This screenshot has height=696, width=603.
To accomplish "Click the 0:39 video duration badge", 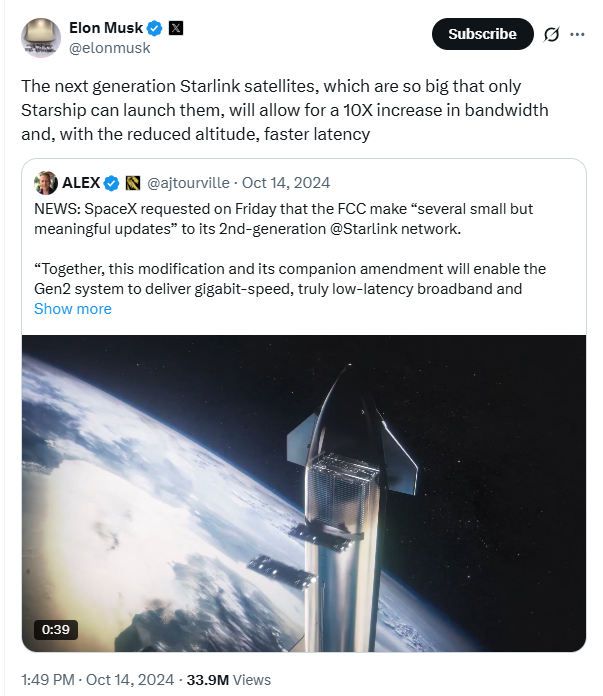I will click(x=55, y=629).
